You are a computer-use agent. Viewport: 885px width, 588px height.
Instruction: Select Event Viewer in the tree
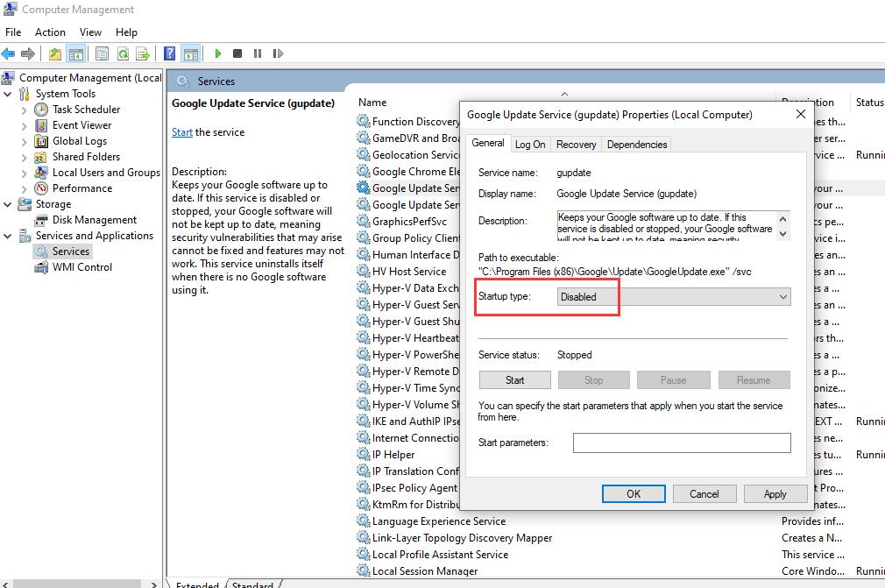81,124
